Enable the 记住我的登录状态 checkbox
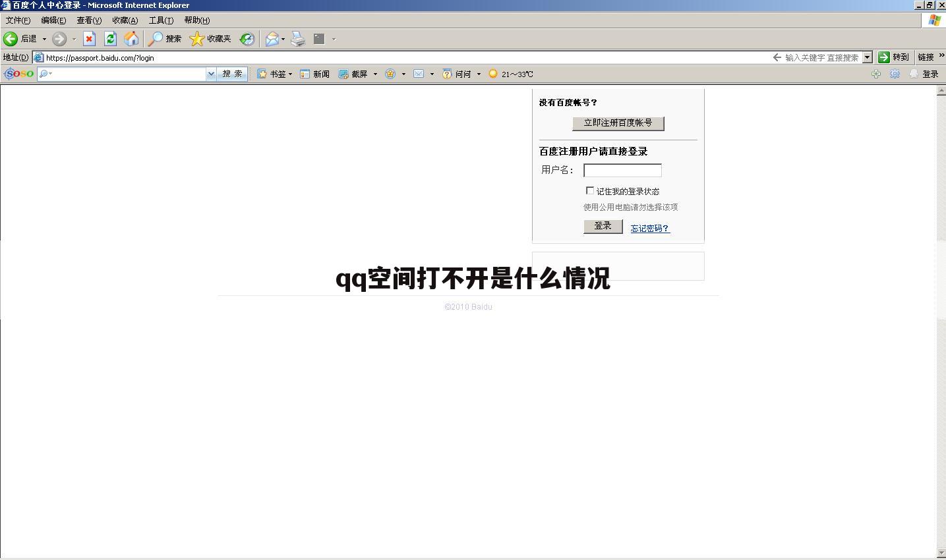The width and height of the screenshot is (946, 560). [590, 190]
